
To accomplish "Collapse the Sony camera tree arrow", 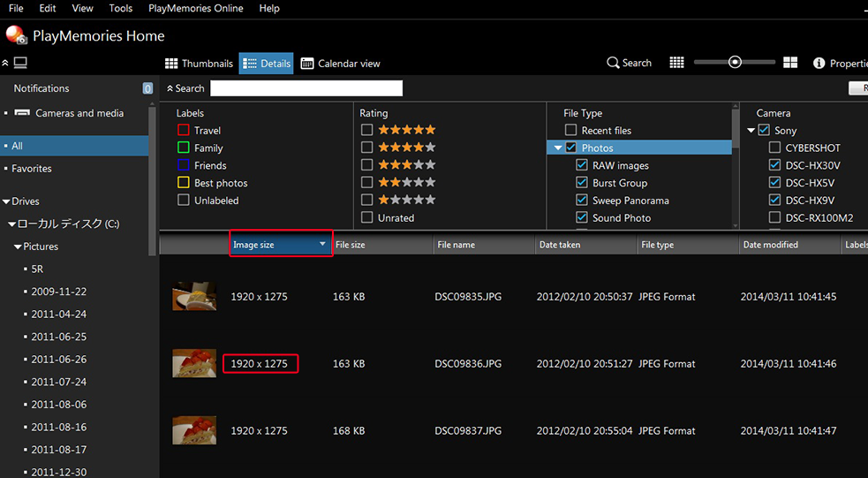I will click(x=751, y=131).
